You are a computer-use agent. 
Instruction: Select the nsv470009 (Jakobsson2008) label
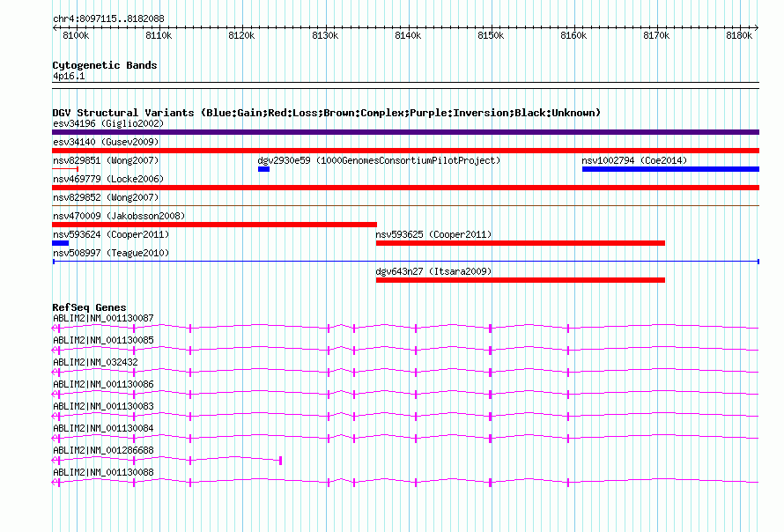click(119, 216)
